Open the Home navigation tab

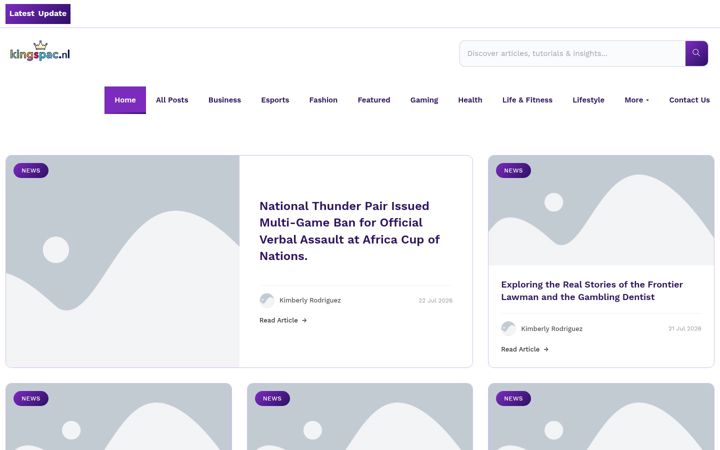125,100
